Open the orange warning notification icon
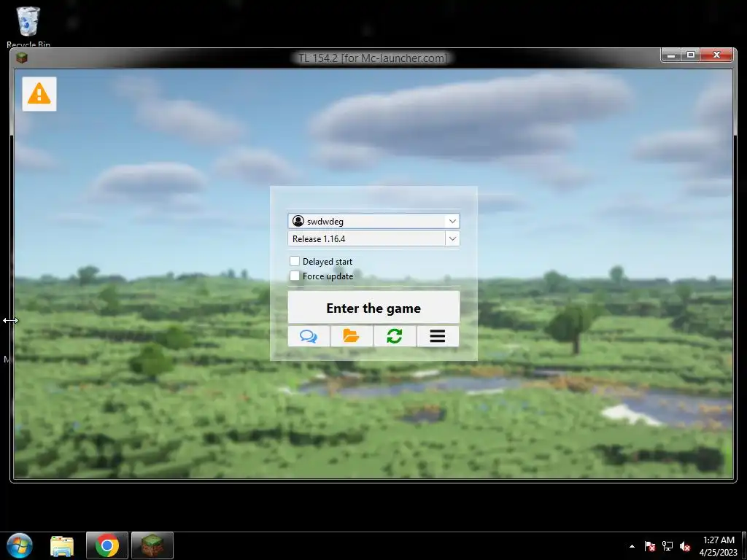 tap(39, 94)
